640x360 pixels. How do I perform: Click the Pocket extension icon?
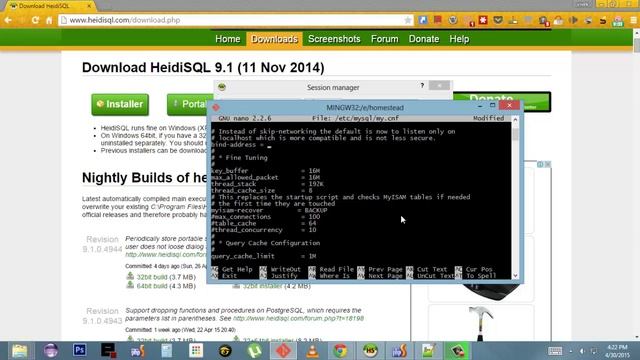click(498, 20)
